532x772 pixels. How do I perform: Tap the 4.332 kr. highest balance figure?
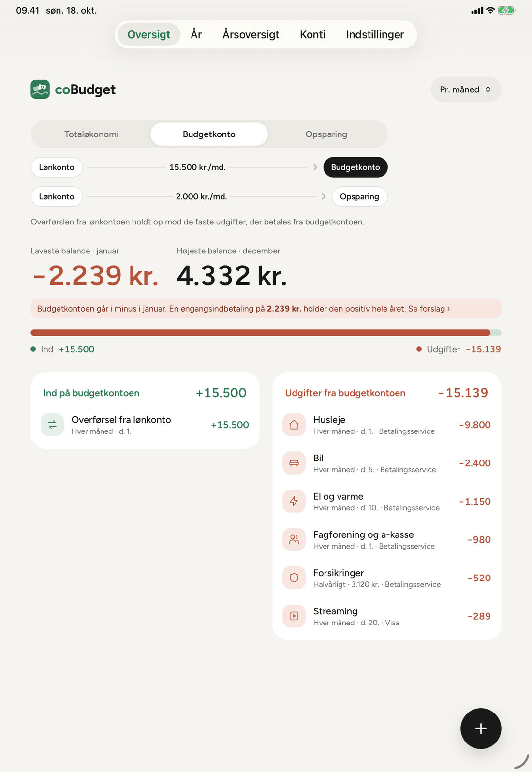[232, 276]
